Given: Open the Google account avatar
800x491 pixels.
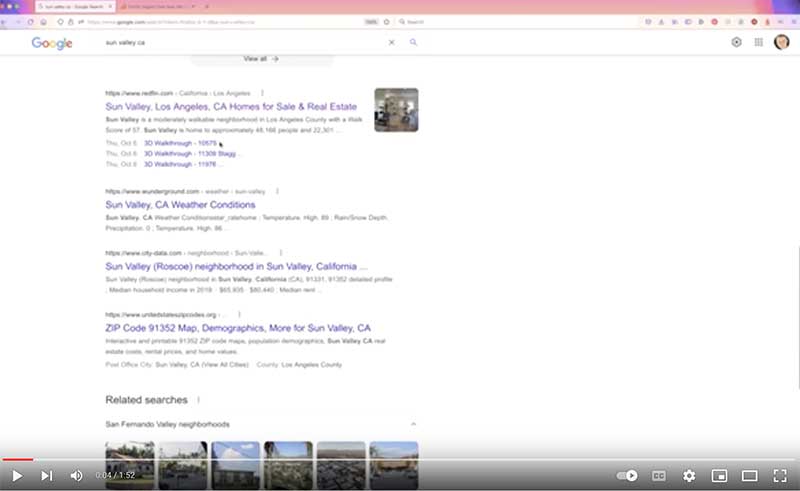Looking at the screenshot, I should point(782,42).
